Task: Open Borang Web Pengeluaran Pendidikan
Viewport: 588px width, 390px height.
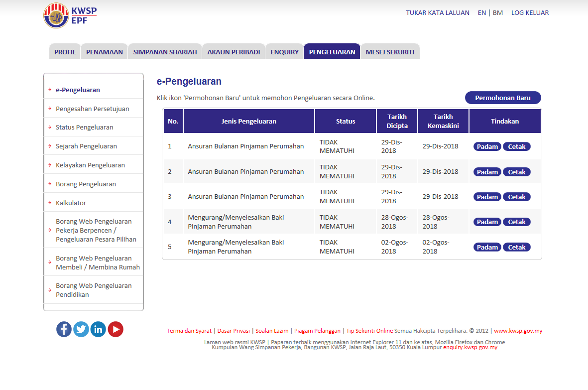Action: (94, 290)
